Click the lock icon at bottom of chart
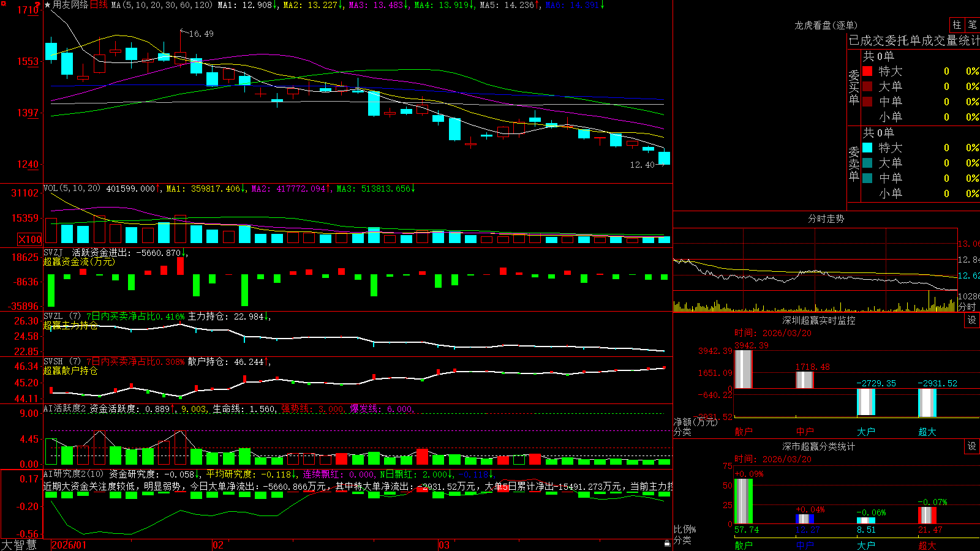 coord(668,543)
